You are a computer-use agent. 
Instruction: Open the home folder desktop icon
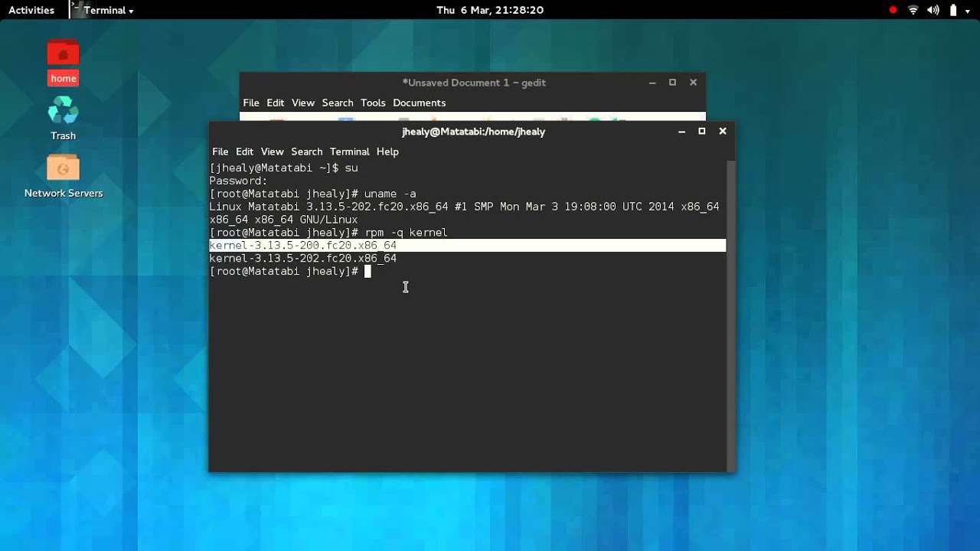pos(63,61)
